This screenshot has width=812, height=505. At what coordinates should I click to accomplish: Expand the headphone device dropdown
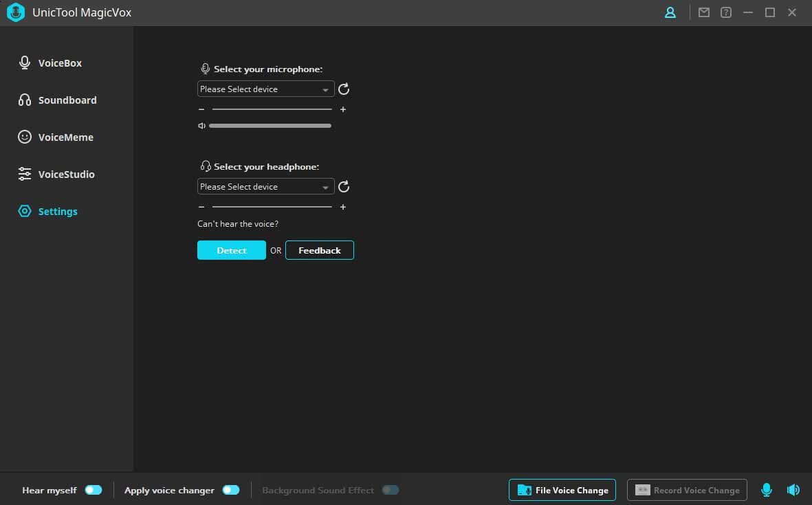pyautogui.click(x=265, y=187)
